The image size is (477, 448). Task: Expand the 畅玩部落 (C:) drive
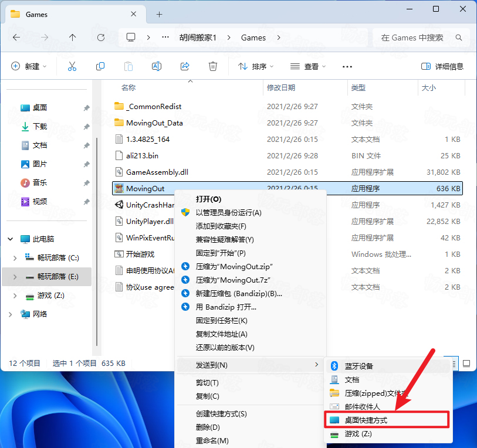[x=15, y=258]
